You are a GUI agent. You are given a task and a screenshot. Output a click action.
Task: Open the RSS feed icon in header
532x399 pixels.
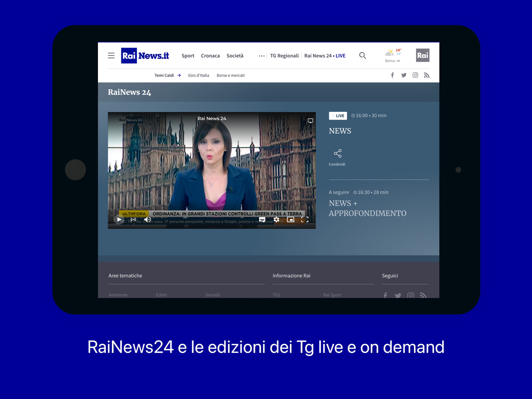(426, 75)
